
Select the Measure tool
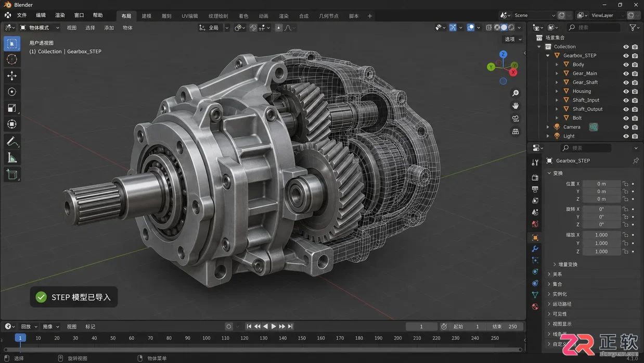point(12,158)
